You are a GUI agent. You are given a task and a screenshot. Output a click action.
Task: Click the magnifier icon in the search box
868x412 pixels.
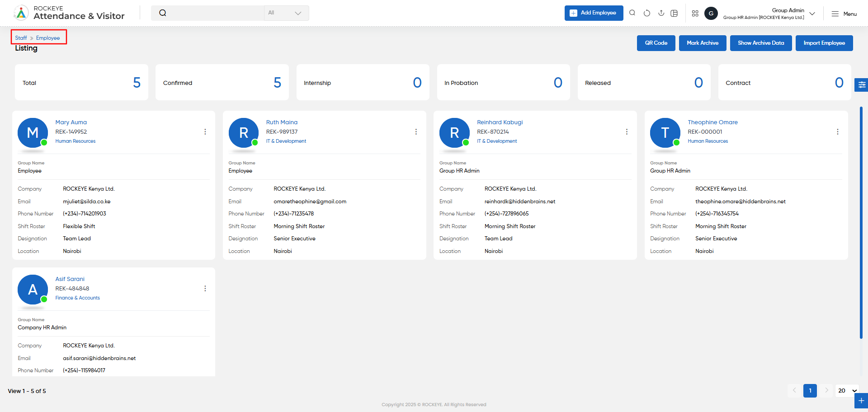tap(163, 13)
